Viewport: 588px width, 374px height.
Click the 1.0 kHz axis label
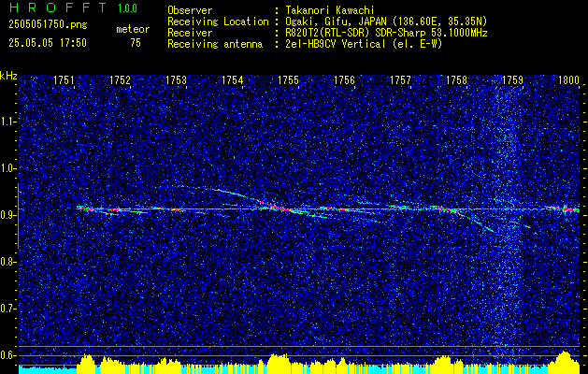pos(7,168)
